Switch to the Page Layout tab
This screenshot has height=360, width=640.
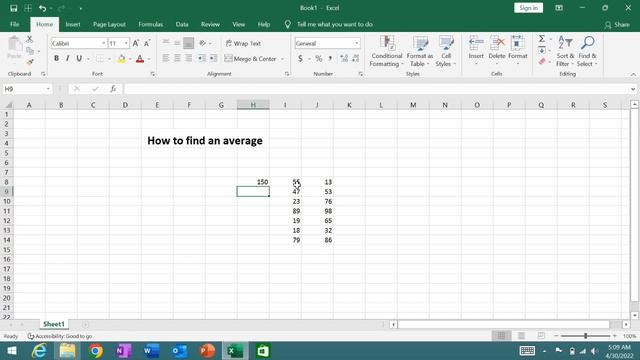(x=109, y=24)
